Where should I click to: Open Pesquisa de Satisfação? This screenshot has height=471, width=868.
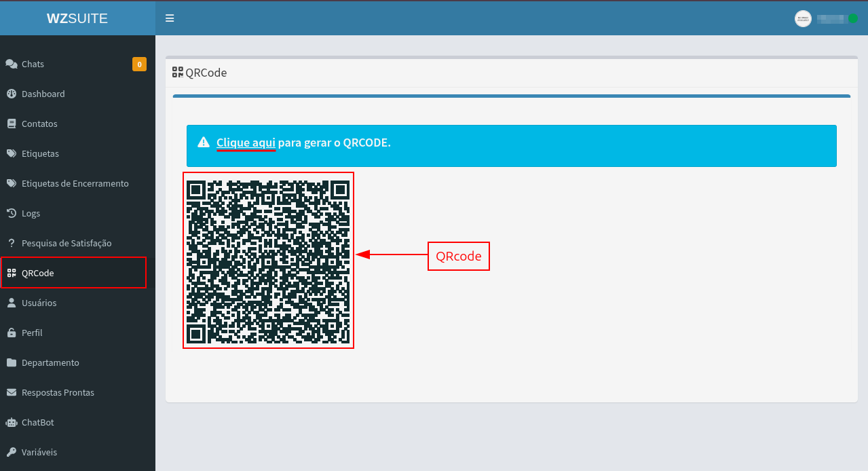pyautogui.click(x=77, y=243)
